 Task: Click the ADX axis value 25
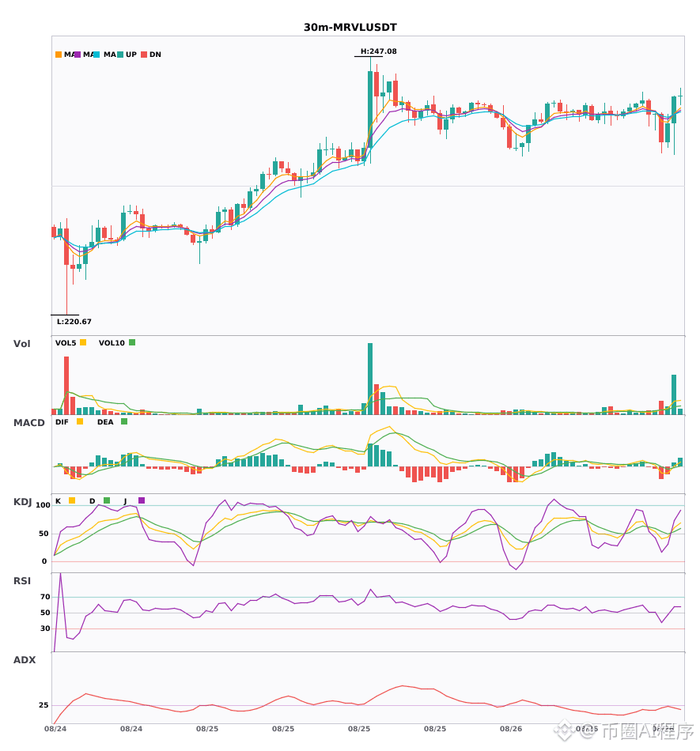(44, 705)
